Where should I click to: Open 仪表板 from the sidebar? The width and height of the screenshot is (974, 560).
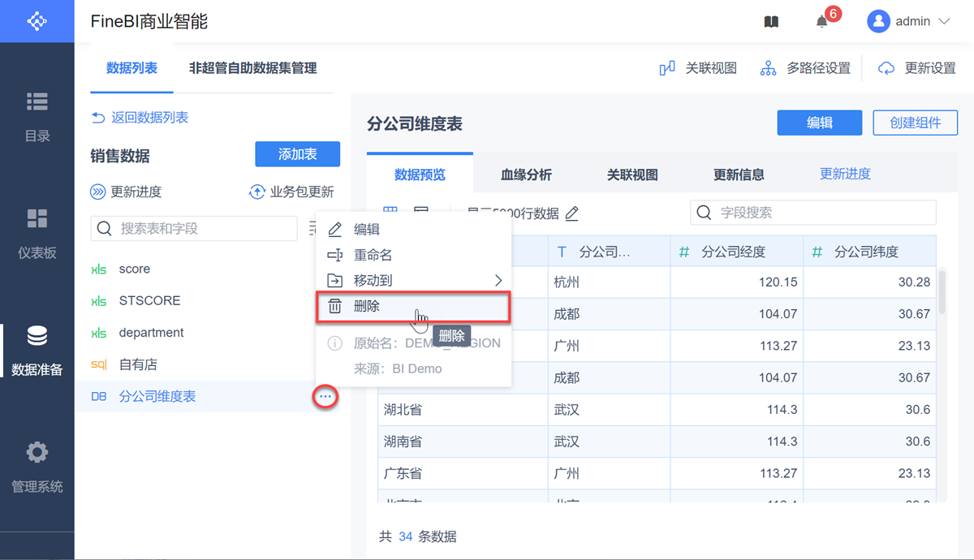[x=37, y=234]
